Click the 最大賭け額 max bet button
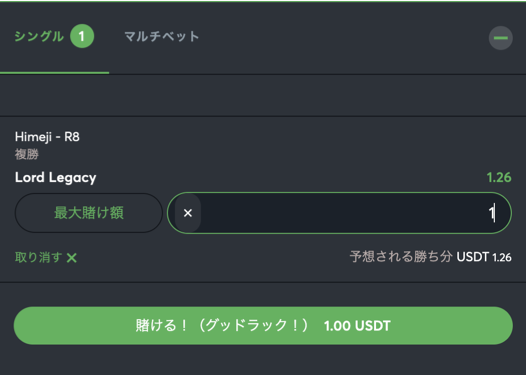This screenshot has width=527, height=375. [89, 213]
